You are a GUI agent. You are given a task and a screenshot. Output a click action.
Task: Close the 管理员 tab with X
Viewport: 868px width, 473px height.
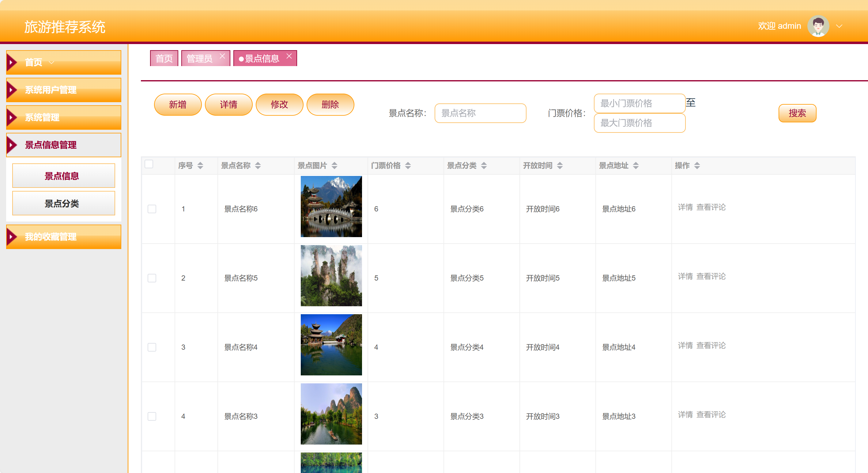coord(222,56)
